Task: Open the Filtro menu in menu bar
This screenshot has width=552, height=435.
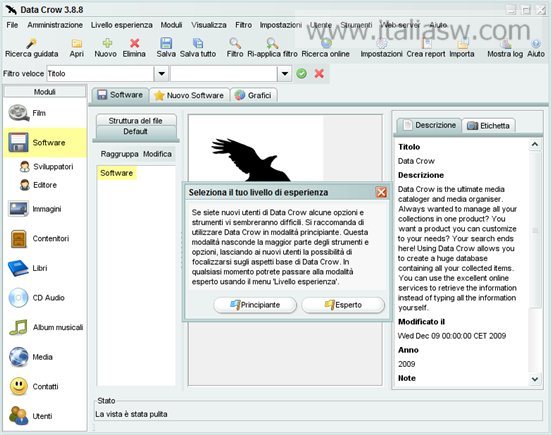Action: [x=243, y=25]
